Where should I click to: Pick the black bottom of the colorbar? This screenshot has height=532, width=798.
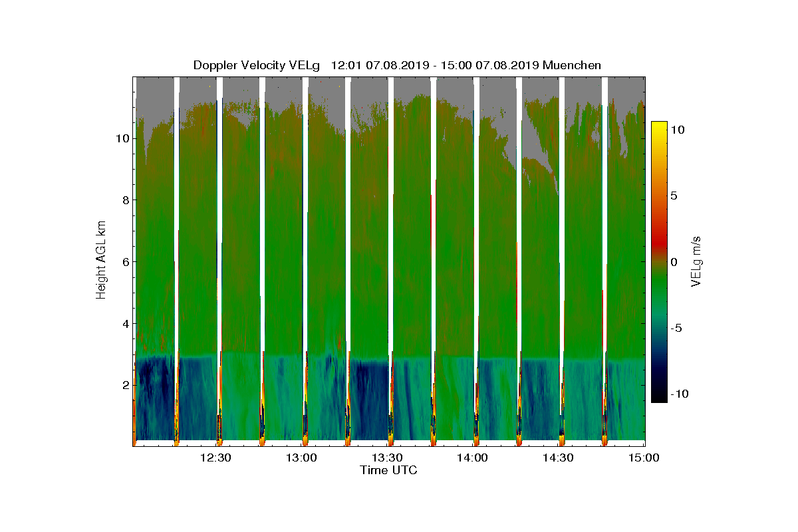(x=659, y=397)
